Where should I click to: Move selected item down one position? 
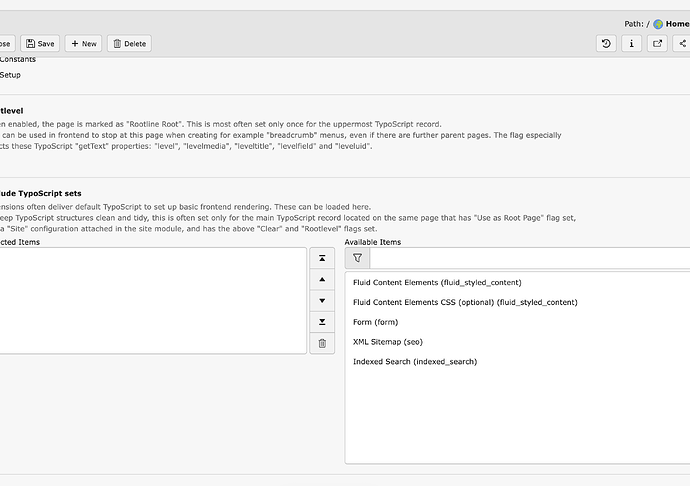(322, 300)
